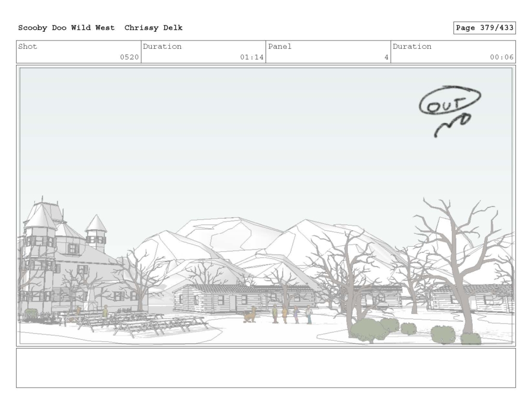532x412 pixels.
Task: Select the artist name "Chrissy Delk"
Action: 153,28
